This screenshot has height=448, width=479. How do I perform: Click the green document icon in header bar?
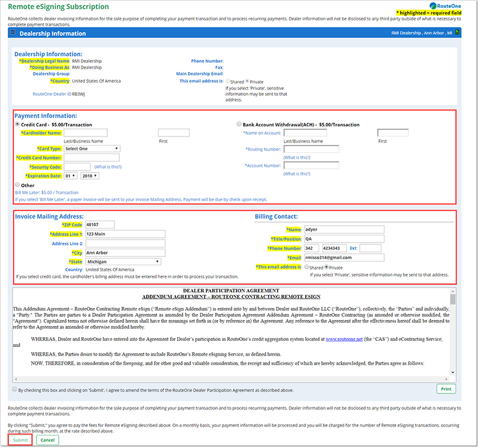(x=457, y=32)
